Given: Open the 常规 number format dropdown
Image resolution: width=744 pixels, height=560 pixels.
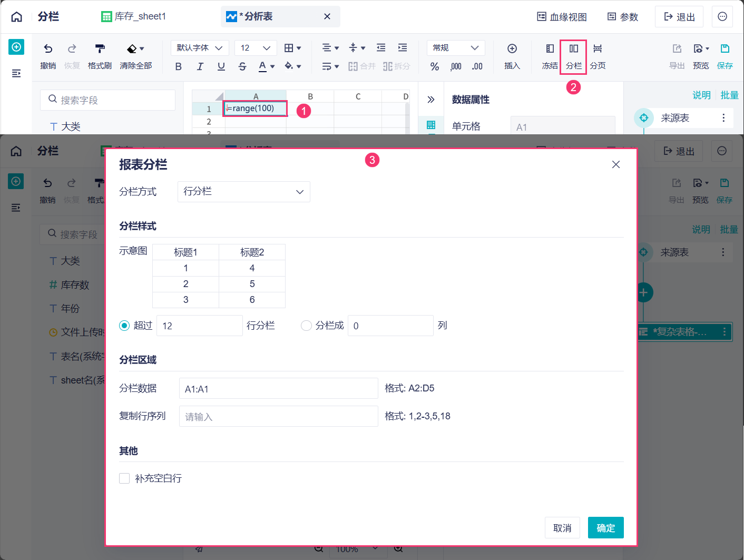Looking at the screenshot, I should 456,48.
